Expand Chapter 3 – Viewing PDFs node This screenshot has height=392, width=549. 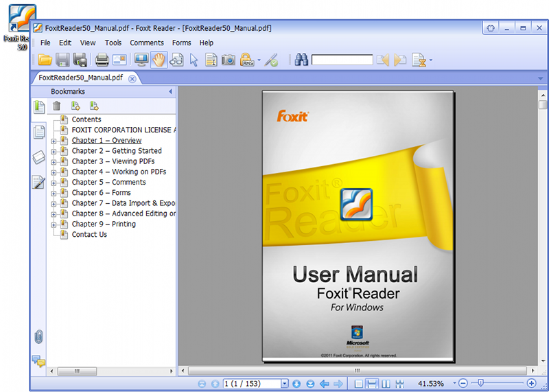54,163
